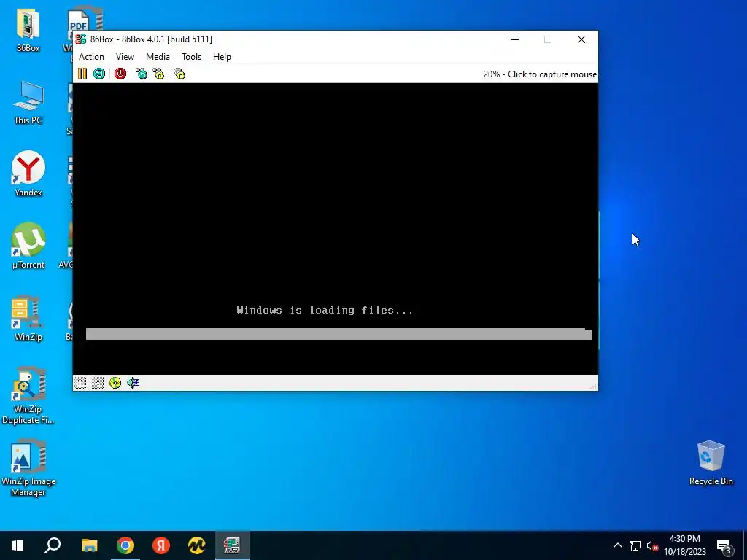The height and width of the screenshot is (560, 747).
Task: Open the taskbar clock and date
Action: [x=684, y=545]
